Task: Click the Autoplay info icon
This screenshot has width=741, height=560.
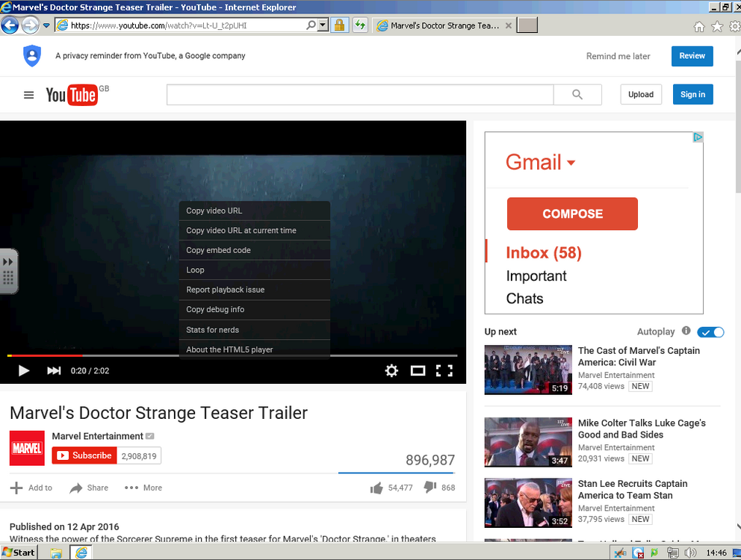Action: pyautogui.click(x=686, y=331)
